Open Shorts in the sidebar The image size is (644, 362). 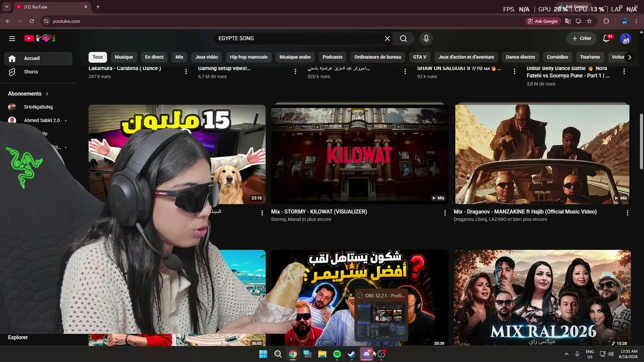(38, 72)
